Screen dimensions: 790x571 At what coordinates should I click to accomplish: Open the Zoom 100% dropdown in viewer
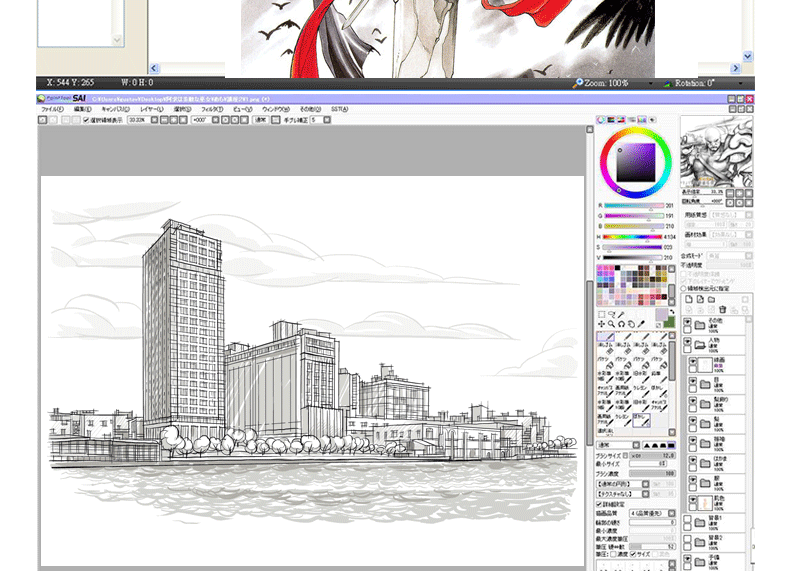point(654,83)
